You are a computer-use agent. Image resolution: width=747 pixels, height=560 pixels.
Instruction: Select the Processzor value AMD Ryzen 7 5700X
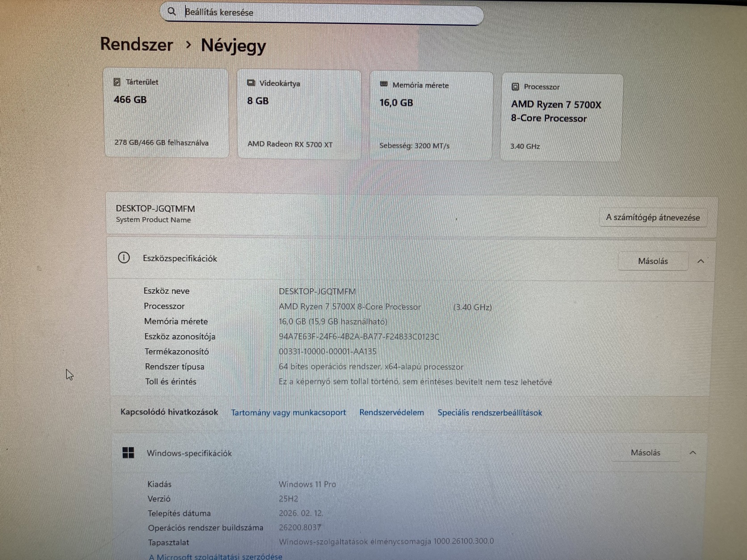pyautogui.click(x=350, y=307)
